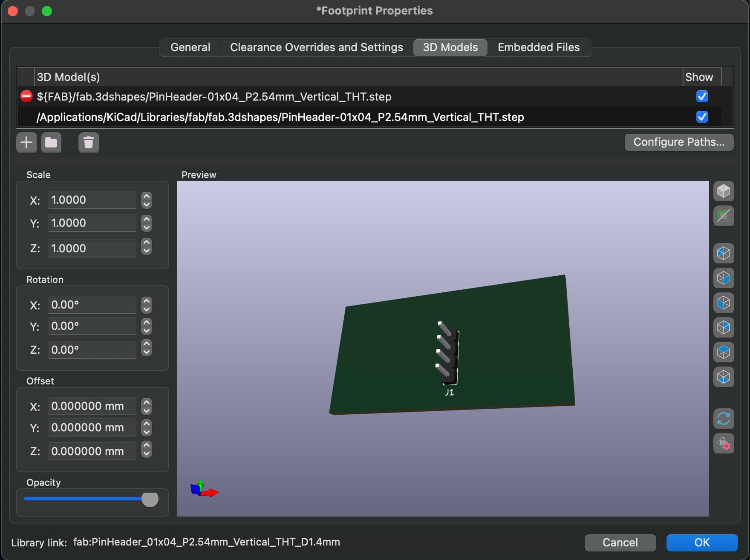Reload the 3D preview with refresh icon
Viewport: 750px width, 560px height.
pyautogui.click(x=723, y=419)
